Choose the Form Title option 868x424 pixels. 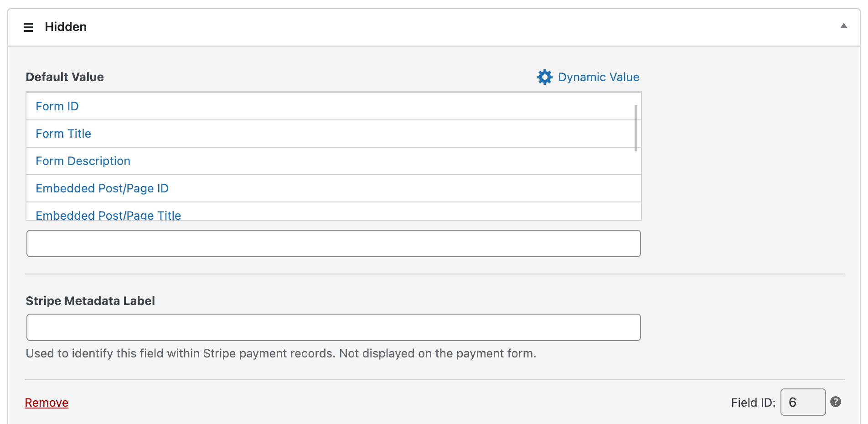click(x=63, y=134)
